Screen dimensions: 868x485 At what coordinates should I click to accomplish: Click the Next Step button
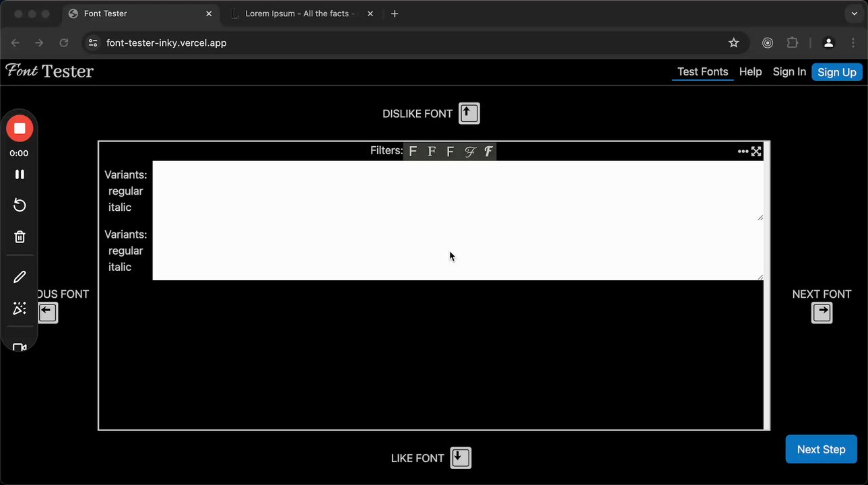821,449
